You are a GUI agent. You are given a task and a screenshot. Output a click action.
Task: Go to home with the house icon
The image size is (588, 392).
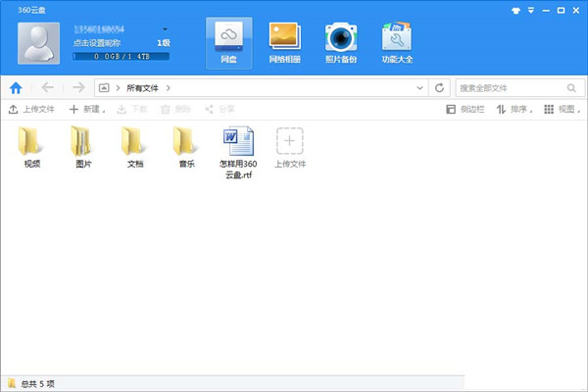pos(16,88)
